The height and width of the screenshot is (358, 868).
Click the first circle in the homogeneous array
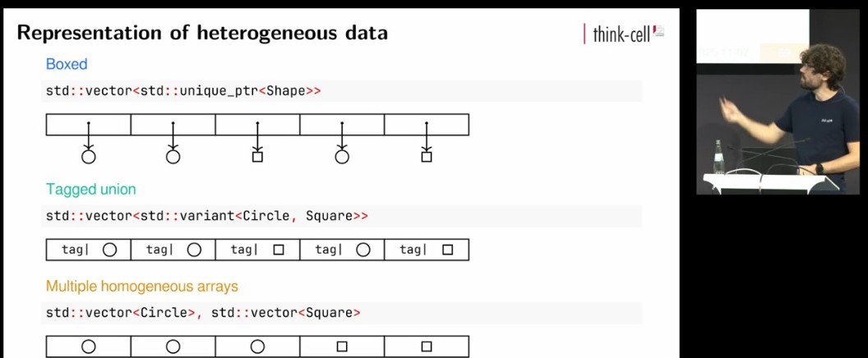click(x=89, y=347)
